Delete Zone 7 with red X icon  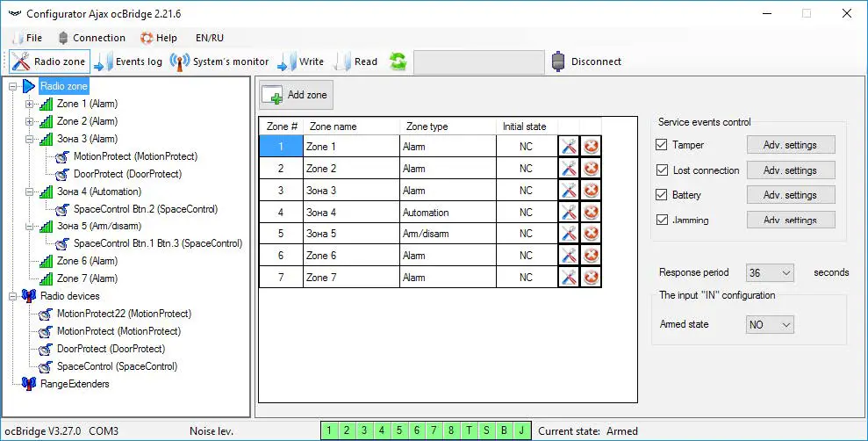tap(591, 277)
